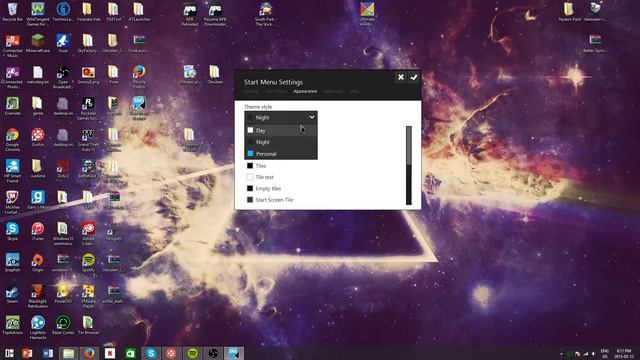
Task: Select the Google Chrome desktop shortcut
Action: [x=12, y=140]
